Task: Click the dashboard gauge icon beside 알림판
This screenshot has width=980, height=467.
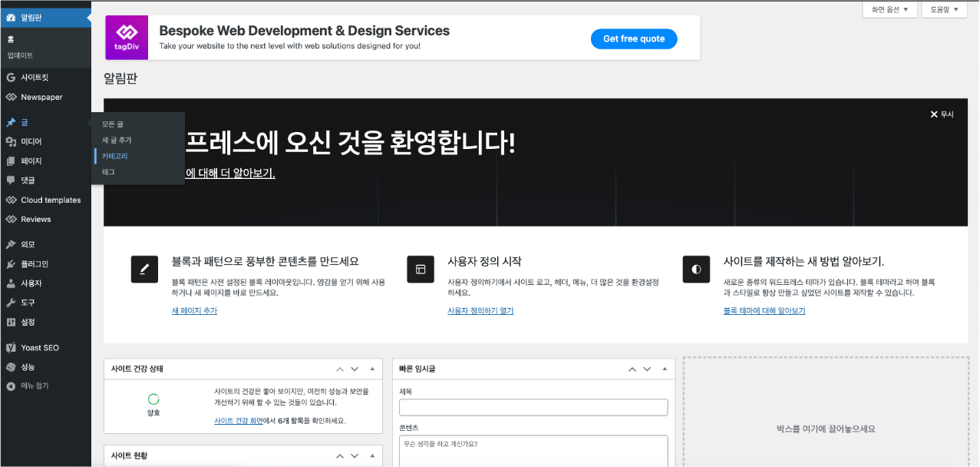Action: [11, 17]
